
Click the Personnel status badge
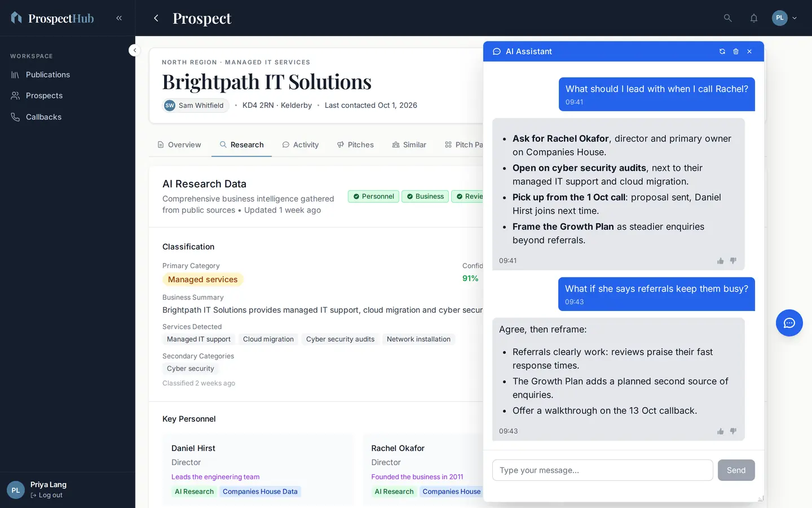coord(373,196)
